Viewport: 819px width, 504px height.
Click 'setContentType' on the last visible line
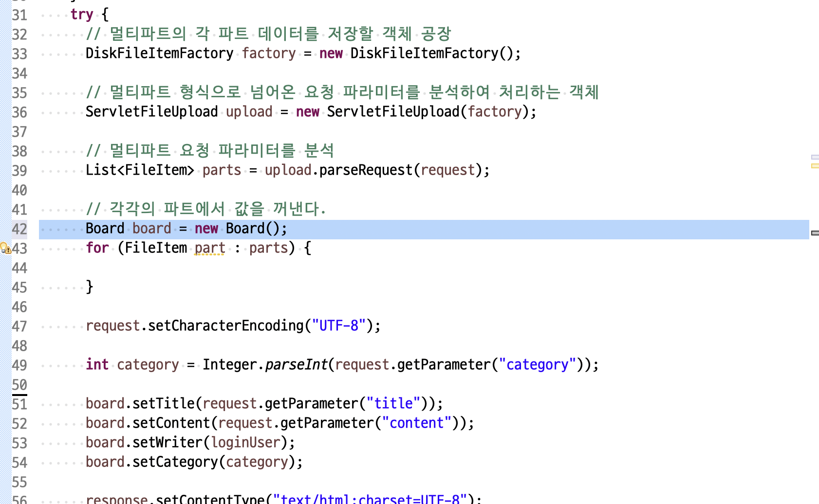point(210,499)
